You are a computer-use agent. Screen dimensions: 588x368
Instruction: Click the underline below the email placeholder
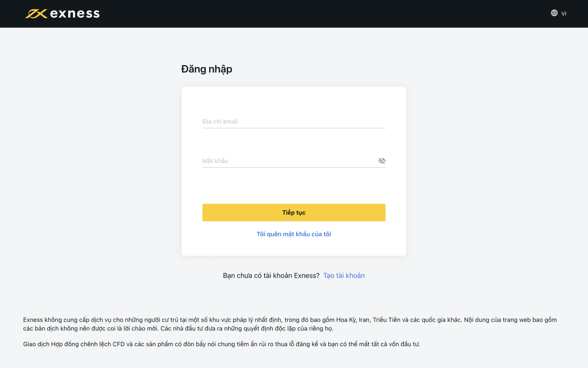(294, 128)
